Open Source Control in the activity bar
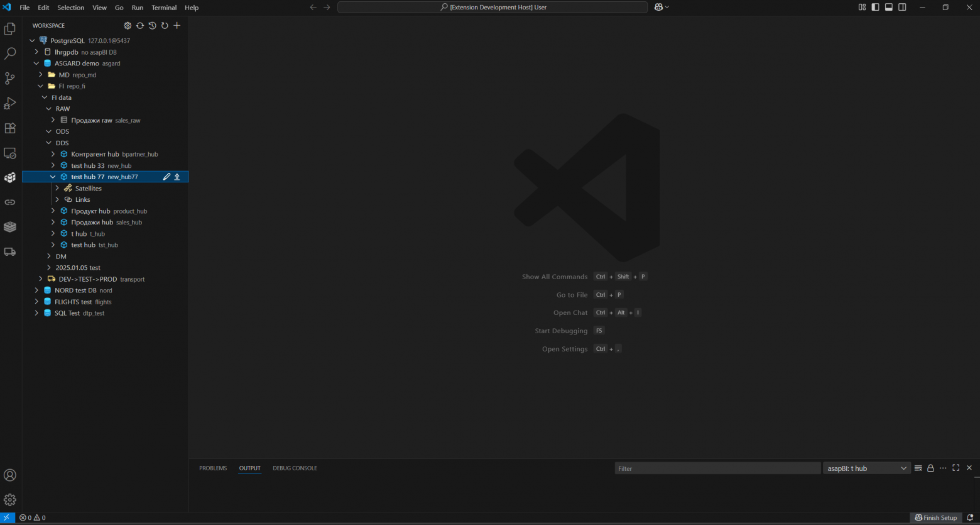 coord(10,79)
